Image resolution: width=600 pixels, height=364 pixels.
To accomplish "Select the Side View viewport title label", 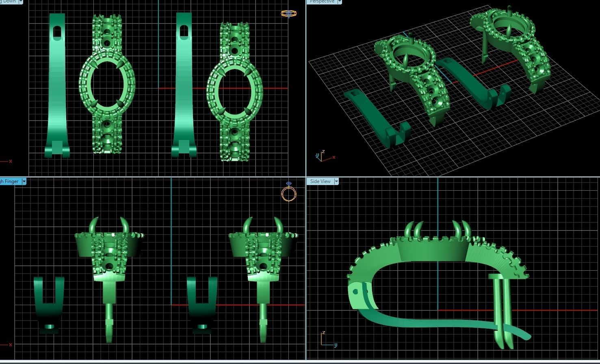I will [320, 181].
